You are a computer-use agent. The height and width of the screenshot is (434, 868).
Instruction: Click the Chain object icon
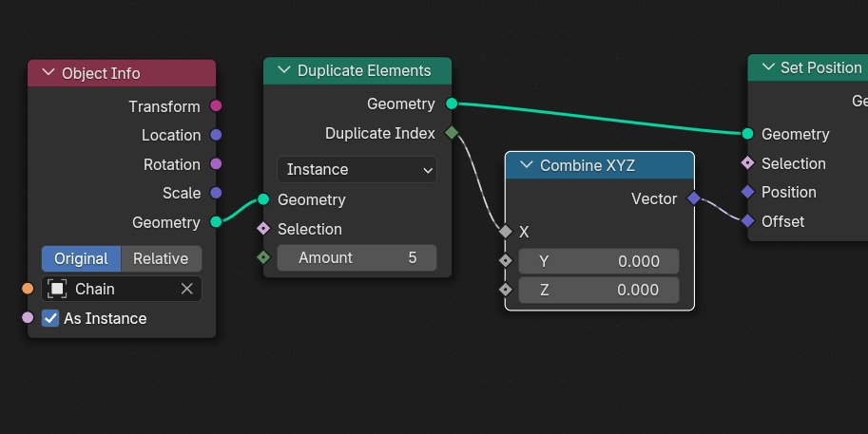click(x=57, y=289)
